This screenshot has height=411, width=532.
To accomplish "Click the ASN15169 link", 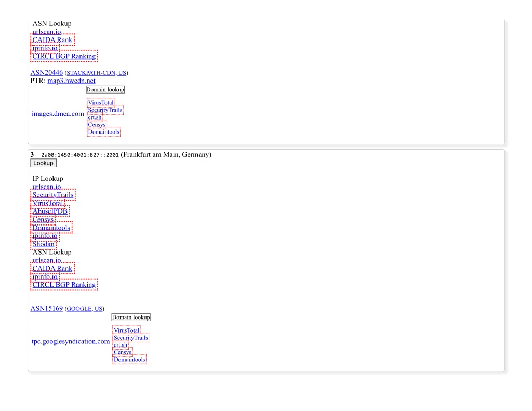I will (46, 309).
